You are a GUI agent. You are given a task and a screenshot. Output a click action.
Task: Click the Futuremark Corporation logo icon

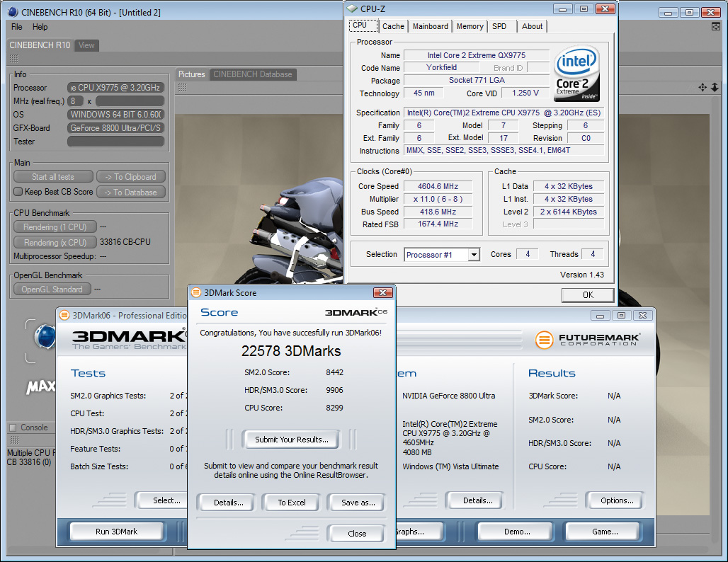[544, 340]
